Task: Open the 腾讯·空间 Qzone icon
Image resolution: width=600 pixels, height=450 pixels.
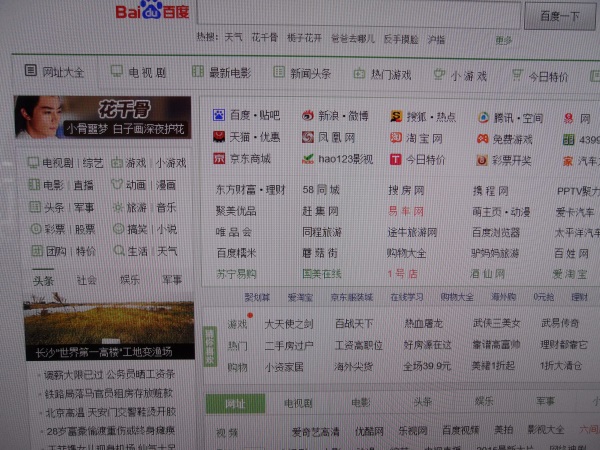Action: [483, 118]
